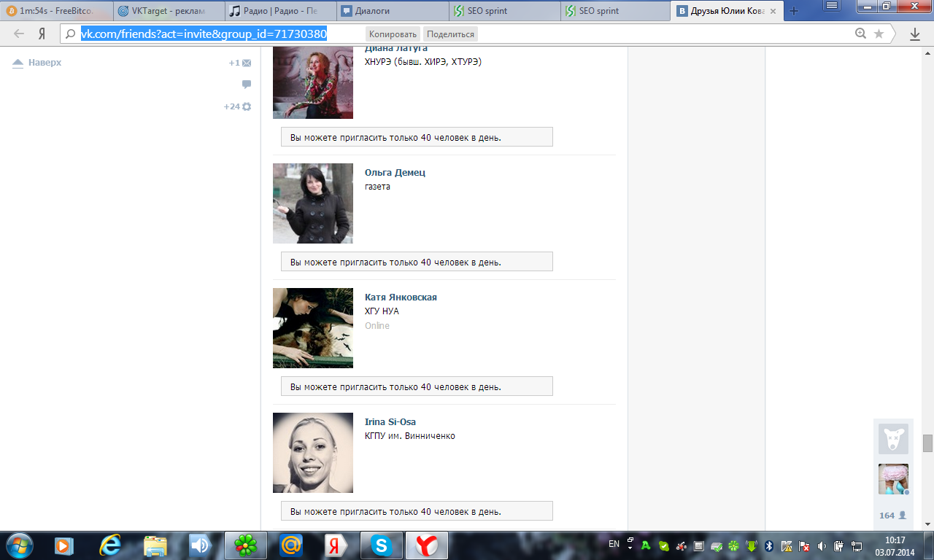Viewport: 934px width, 560px height.
Task: Click the 'ХГУ НУА' text
Action: 382,311
